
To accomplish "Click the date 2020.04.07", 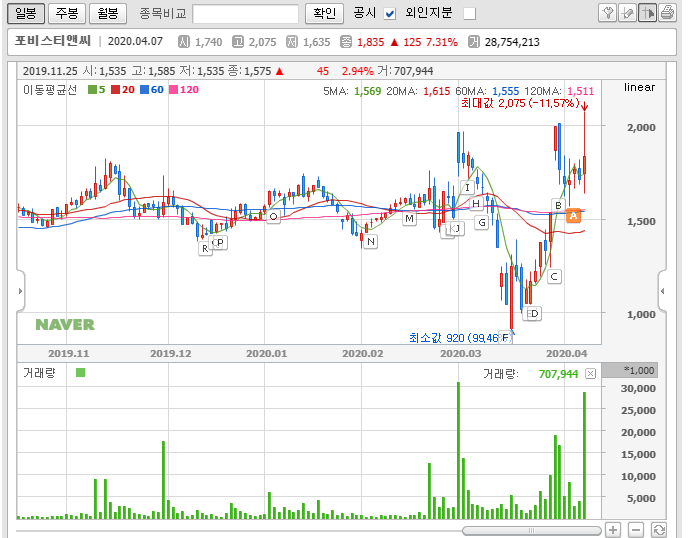I will click(x=135, y=41).
